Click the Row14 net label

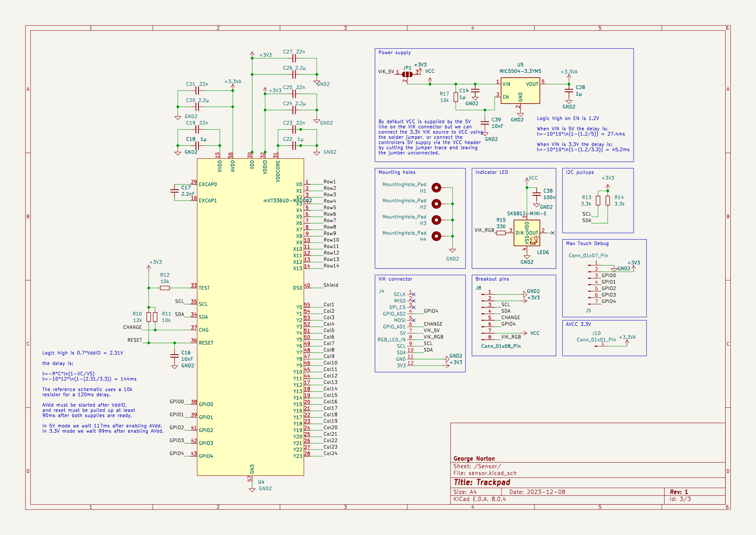331,266
